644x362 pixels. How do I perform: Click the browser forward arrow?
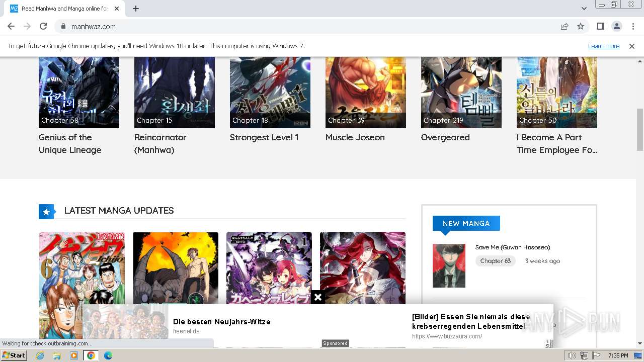click(x=27, y=26)
